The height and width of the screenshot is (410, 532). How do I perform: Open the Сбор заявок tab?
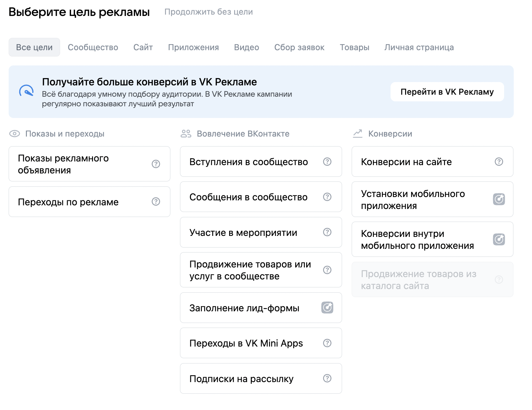point(299,48)
